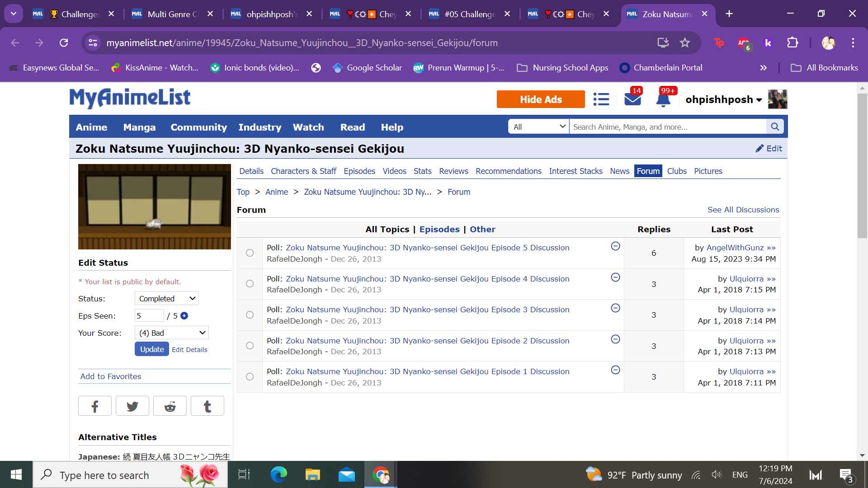The height and width of the screenshot is (488, 868).
Task: Click the Edit pencil link
Action: pos(769,149)
